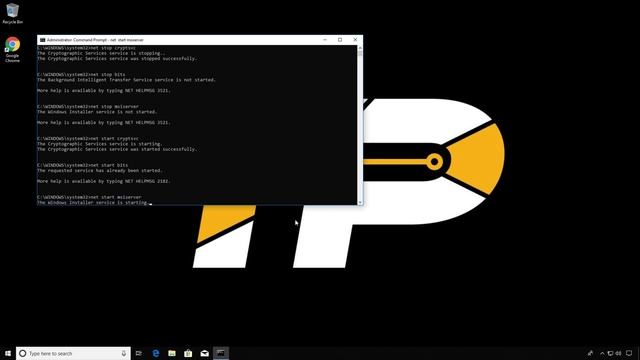This screenshot has width=640, height=360.
Task: Open the Mail app from the taskbar
Action: coord(204,353)
